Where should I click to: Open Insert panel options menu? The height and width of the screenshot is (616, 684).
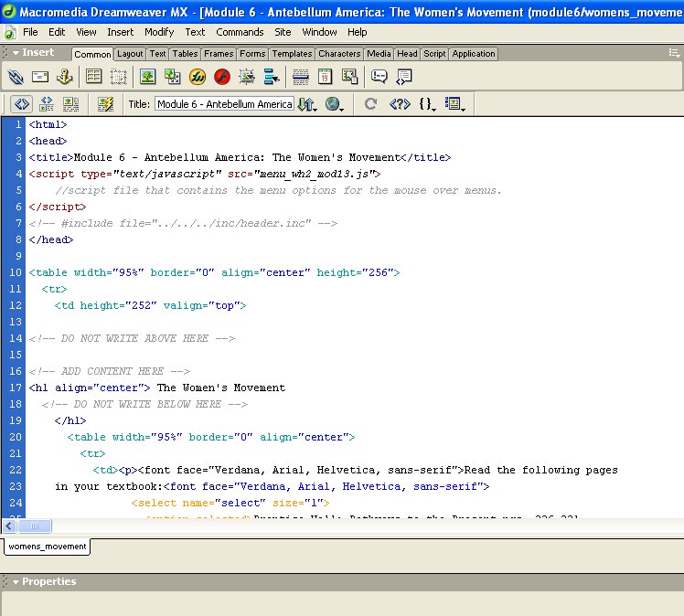pyautogui.click(x=674, y=53)
